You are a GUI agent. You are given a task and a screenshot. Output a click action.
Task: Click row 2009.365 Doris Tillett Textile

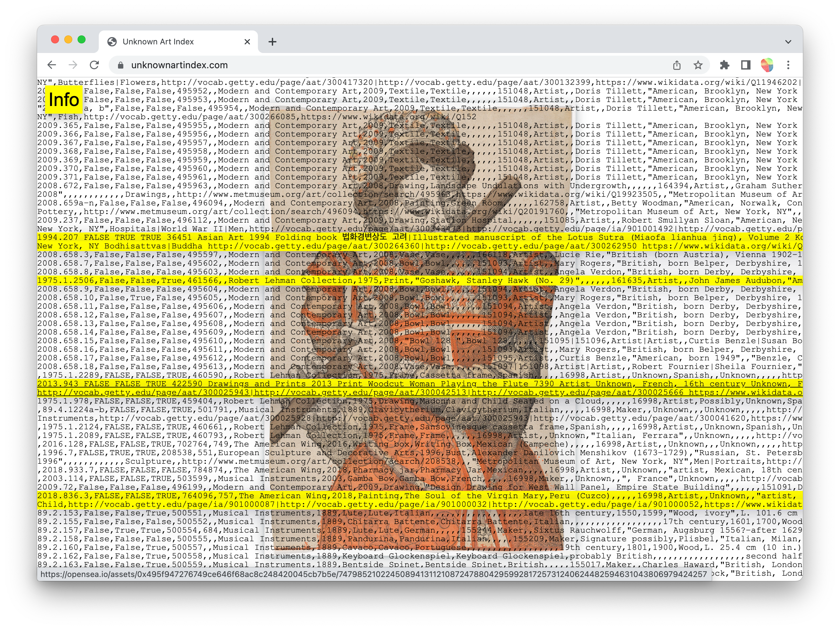point(420,125)
